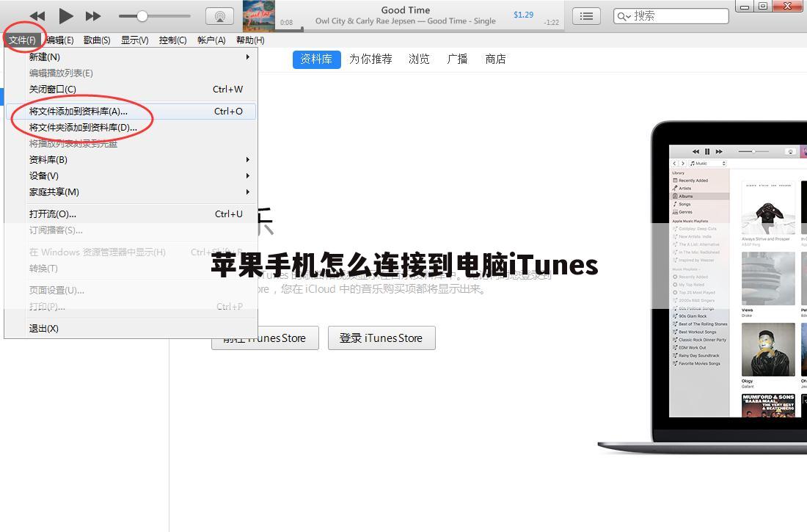Open the 帐户(A) menu
Screen dimensions: 807x532
pos(211,40)
